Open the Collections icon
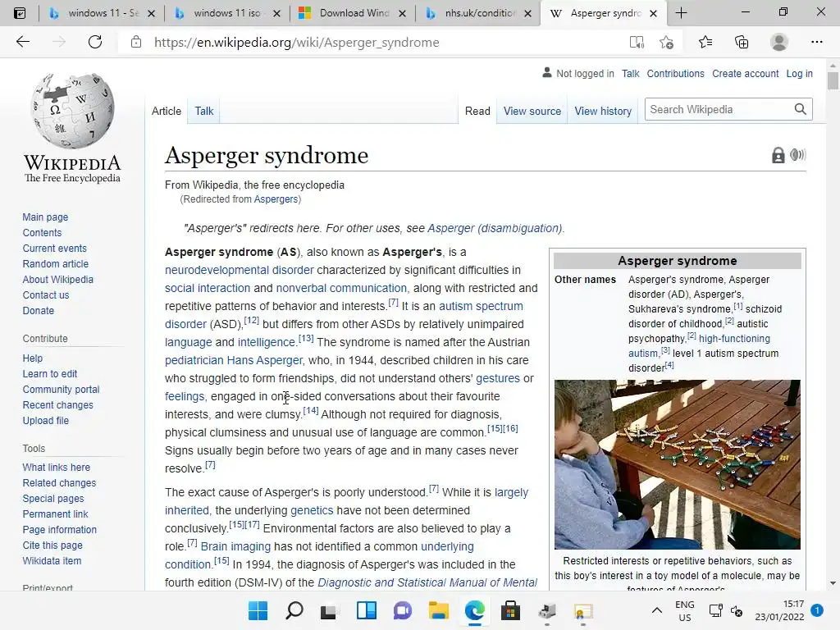This screenshot has height=630, width=840. 742,42
